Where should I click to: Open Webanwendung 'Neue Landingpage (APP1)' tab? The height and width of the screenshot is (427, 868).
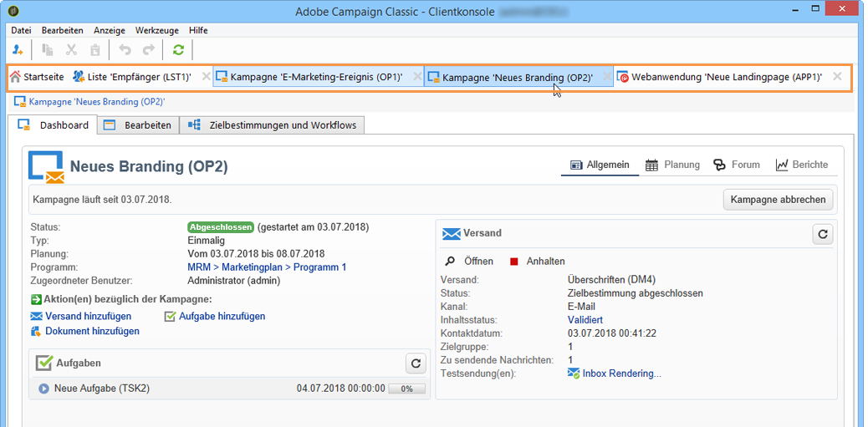pyautogui.click(x=720, y=77)
